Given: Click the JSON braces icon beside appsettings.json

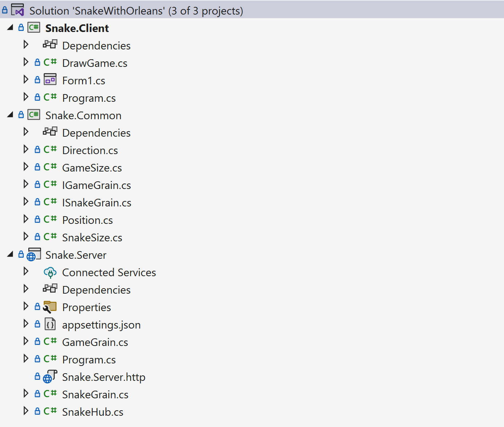Looking at the screenshot, I should coord(50,324).
